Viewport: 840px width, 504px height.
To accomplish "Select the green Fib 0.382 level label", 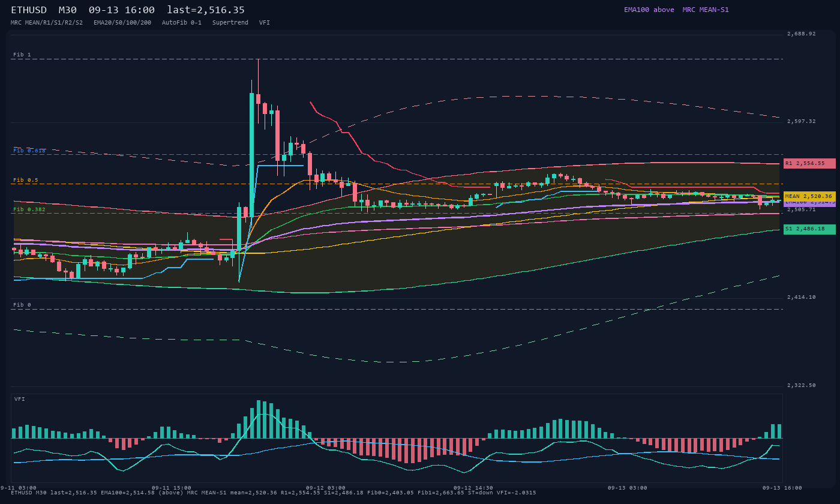I will click(29, 209).
